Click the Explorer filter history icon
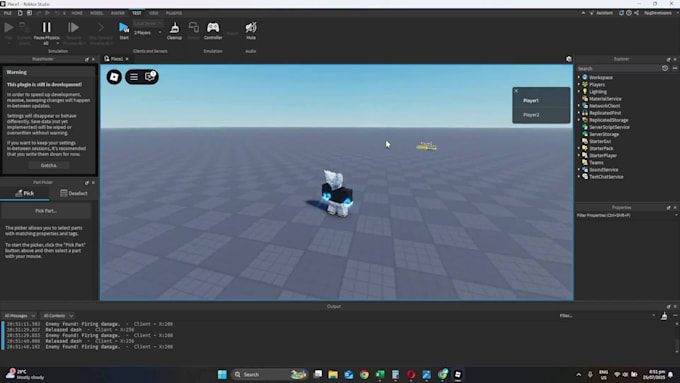The height and width of the screenshot is (383, 680). (665, 69)
